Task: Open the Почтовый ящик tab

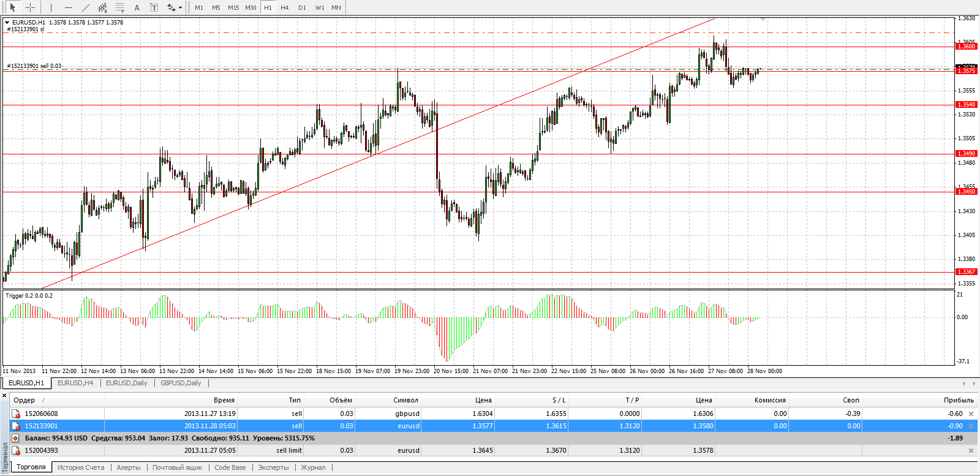Action: tap(178, 467)
